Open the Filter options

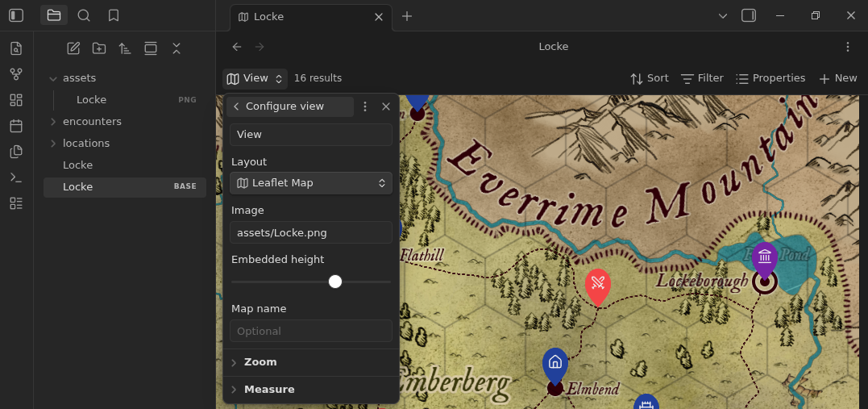(702, 79)
